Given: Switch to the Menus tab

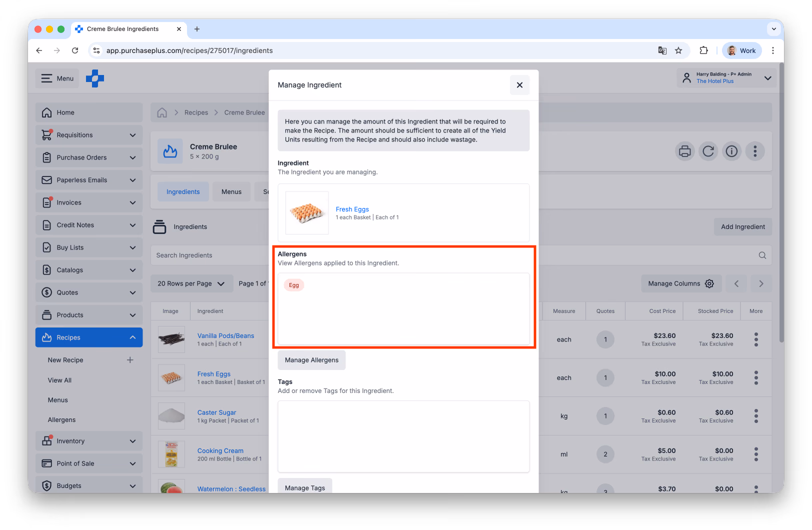Looking at the screenshot, I should pyautogui.click(x=231, y=192).
